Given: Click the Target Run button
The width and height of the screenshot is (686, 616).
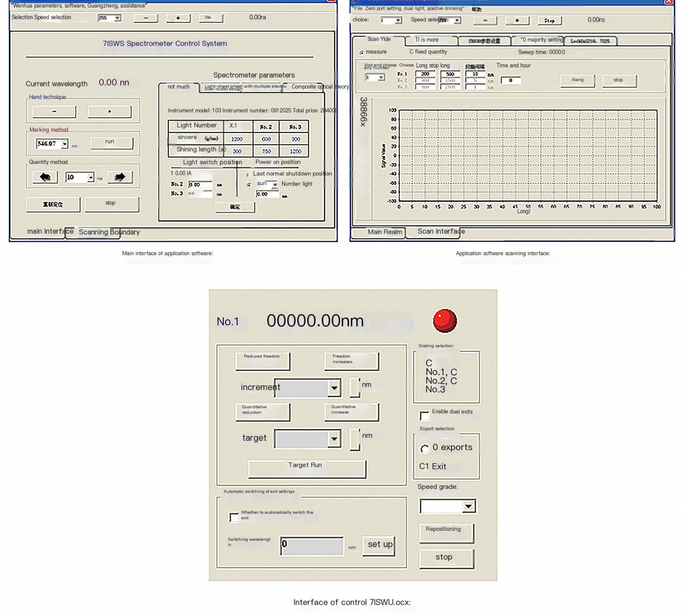Looking at the screenshot, I should coord(307,469).
